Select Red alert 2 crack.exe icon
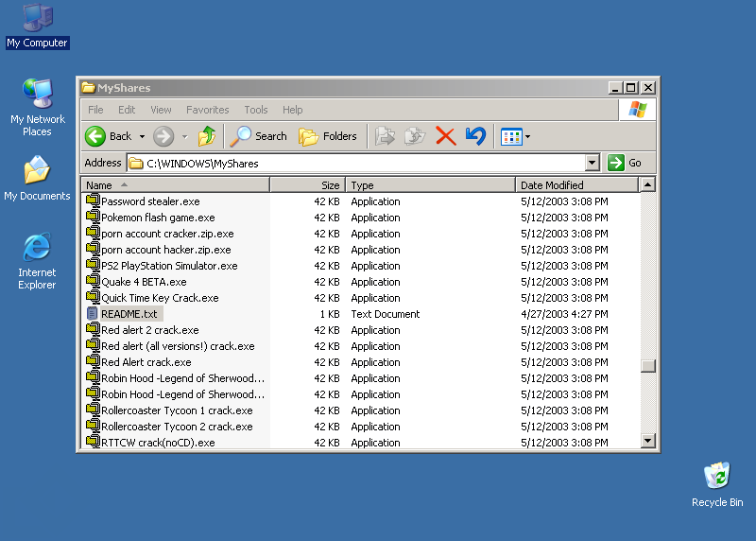The height and width of the screenshot is (541, 756). (93, 329)
